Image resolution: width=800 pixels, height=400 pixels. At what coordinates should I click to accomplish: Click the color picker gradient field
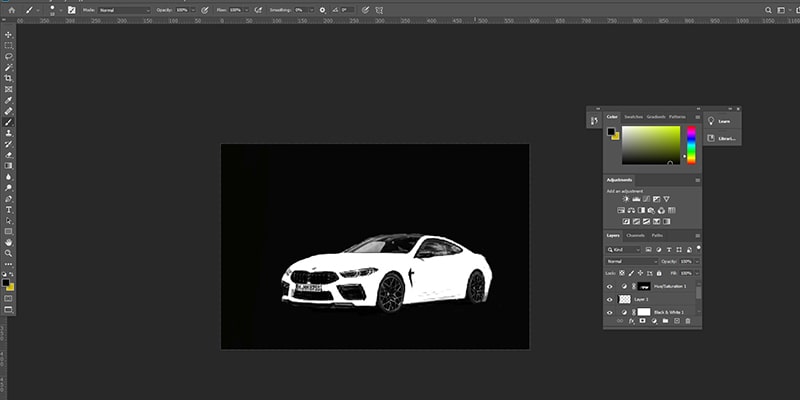pos(651,145)
